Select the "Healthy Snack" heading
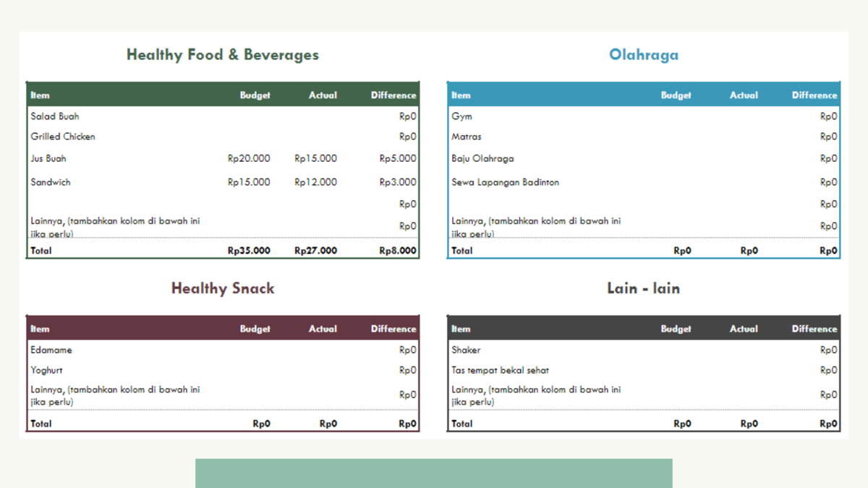Viewport: 868px width, 488px height. 222,288
